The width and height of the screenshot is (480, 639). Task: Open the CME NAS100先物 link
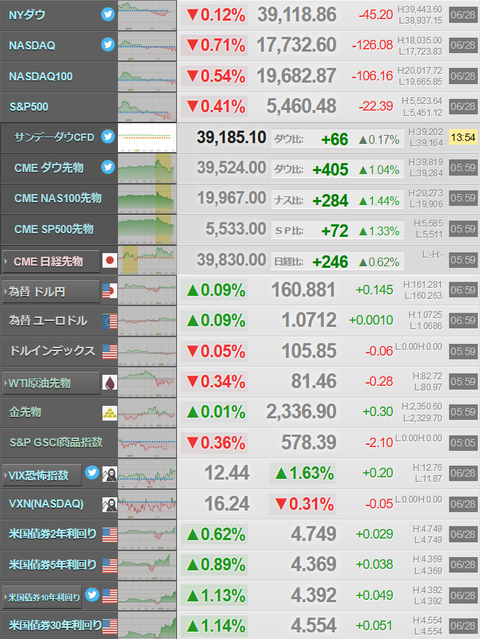[58, 198]
